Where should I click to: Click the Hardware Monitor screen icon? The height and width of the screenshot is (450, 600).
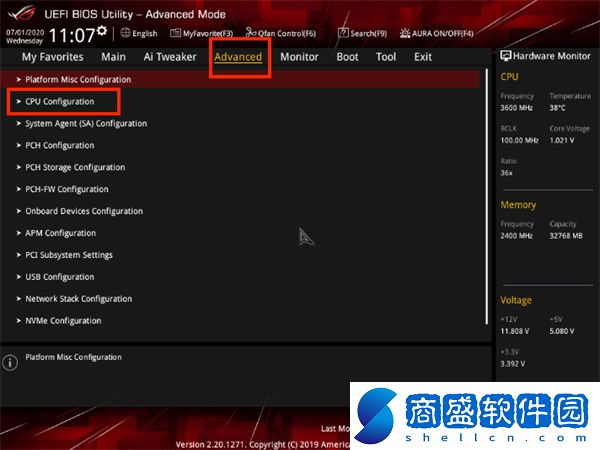[x=505, y=56]
